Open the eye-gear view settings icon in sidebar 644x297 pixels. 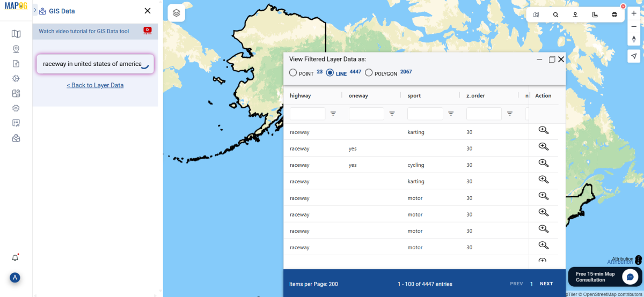point(16,108)
